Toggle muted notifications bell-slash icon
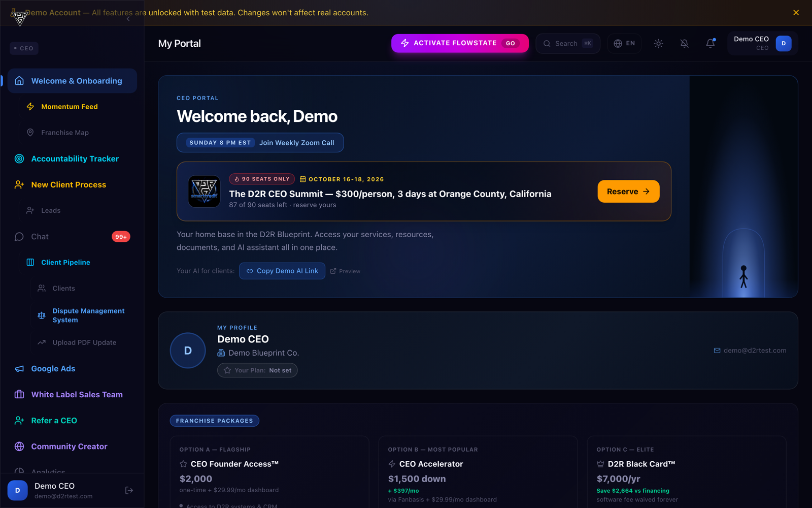812x508 pixels. pos(685,44)
